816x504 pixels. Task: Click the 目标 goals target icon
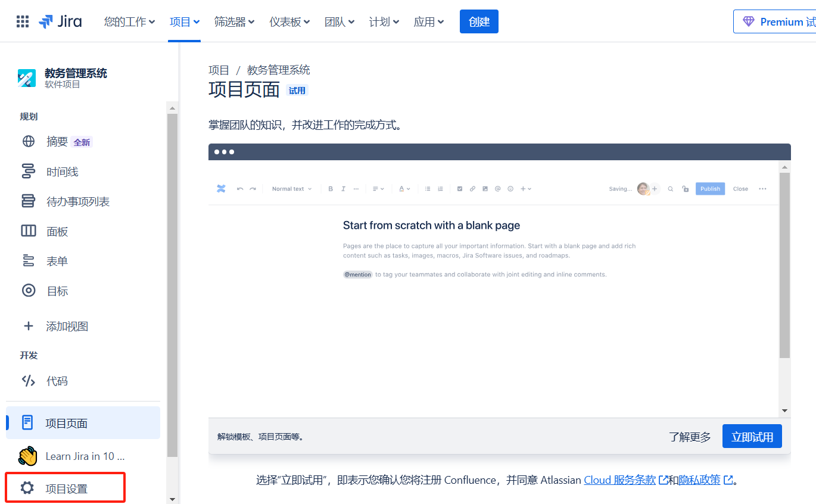pyautogui.click(x=28, y=291)
